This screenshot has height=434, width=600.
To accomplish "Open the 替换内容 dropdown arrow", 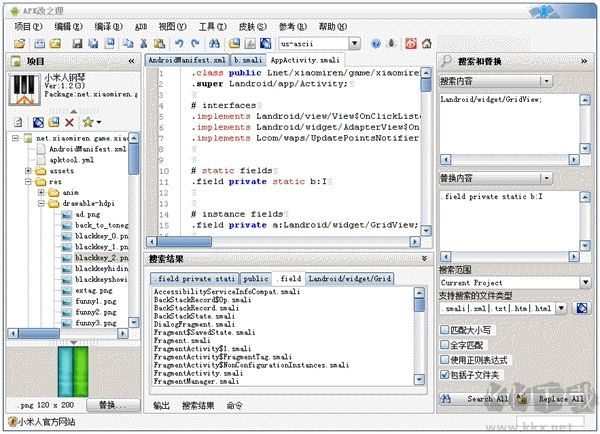I will 546,178.
